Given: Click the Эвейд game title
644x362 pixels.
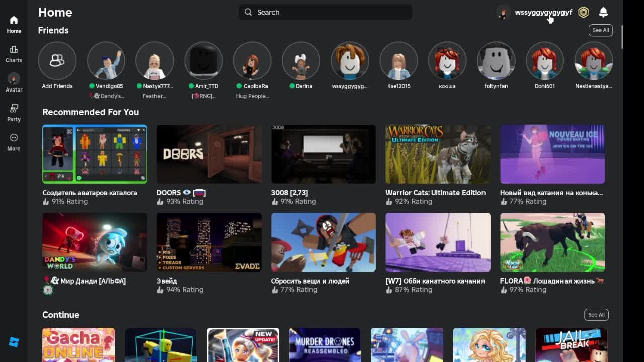Looking at the screenshot, I should 167,281.
